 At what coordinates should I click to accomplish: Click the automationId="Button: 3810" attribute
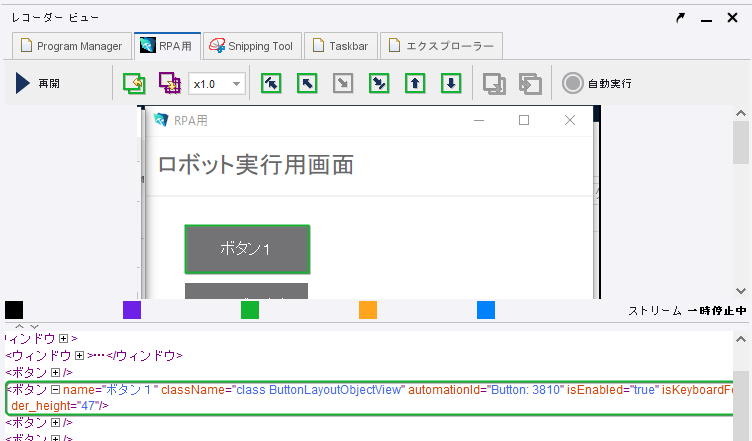(486, 390)
